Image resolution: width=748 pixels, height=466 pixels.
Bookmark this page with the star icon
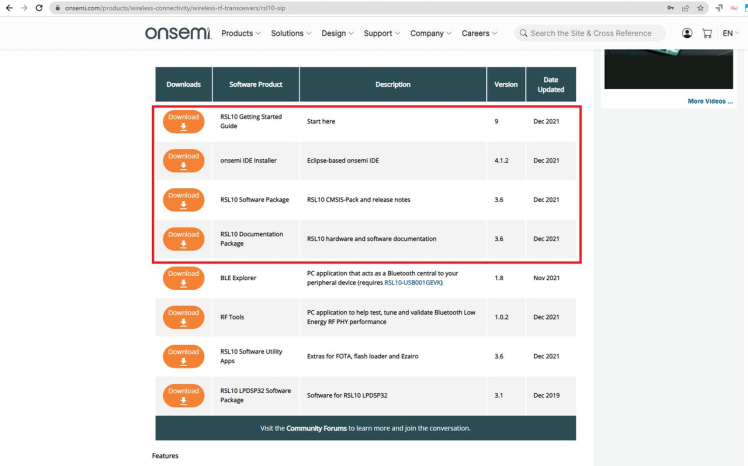point(700,8)
